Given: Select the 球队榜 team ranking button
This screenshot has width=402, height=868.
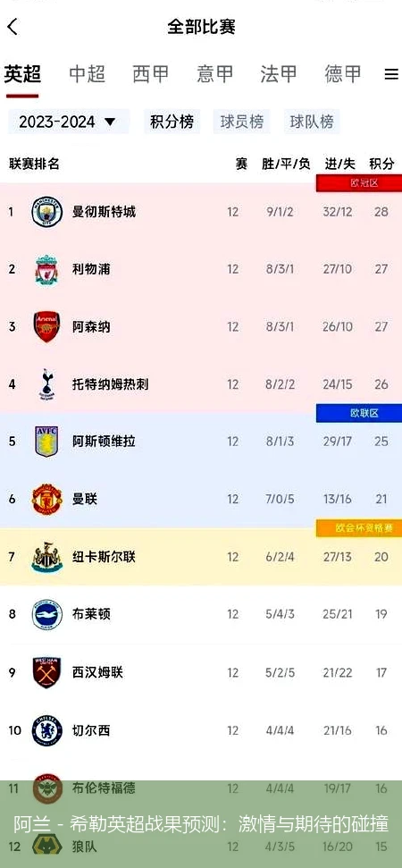Looking at the screenshot, I should [312, 122].
